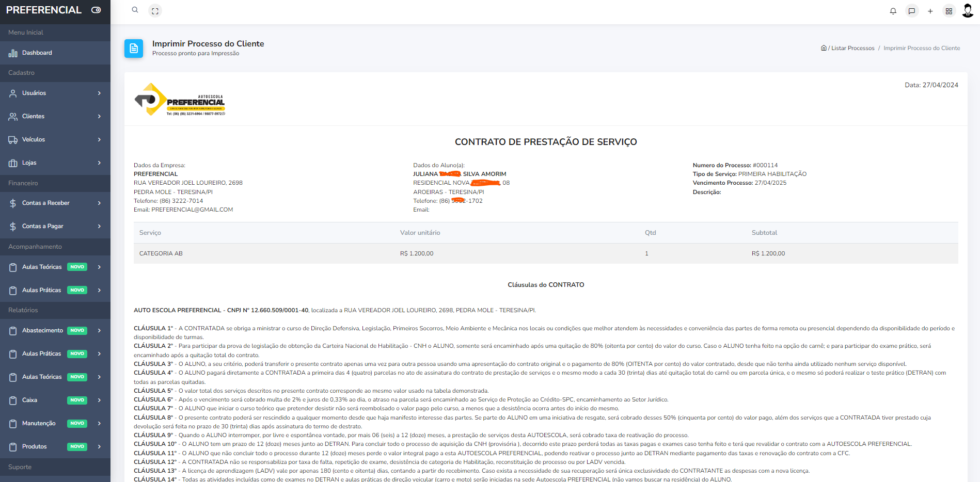This screenshot has width=980, height=482.
Task: Select Tipo de Serviço PRIMEIRA HABILITAÇÃO text
Action: coord(750,174)
